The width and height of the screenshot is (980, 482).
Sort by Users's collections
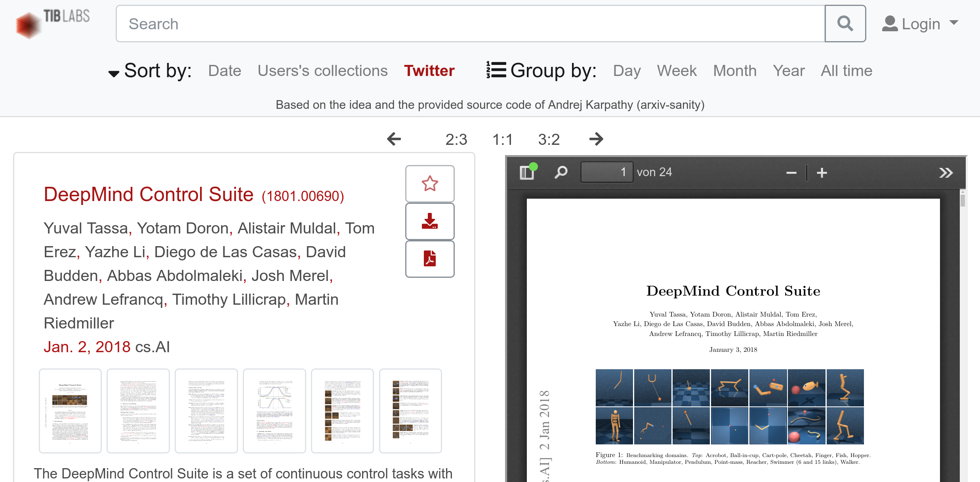[x=322, y=71]
